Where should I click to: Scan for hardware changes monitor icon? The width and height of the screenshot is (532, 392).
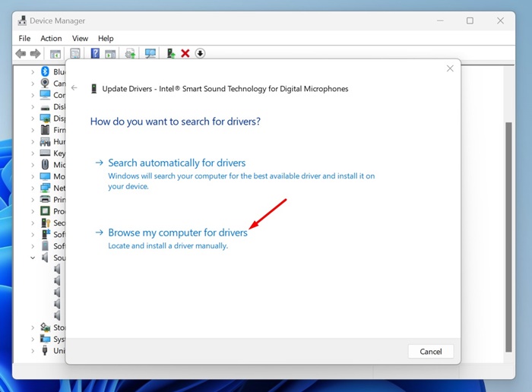150,53
